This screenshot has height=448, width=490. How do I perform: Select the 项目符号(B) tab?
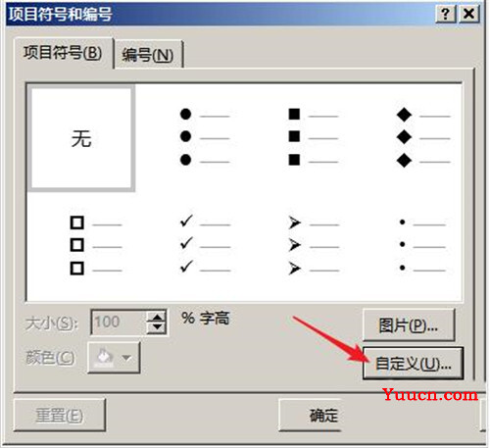click(63, 53)
